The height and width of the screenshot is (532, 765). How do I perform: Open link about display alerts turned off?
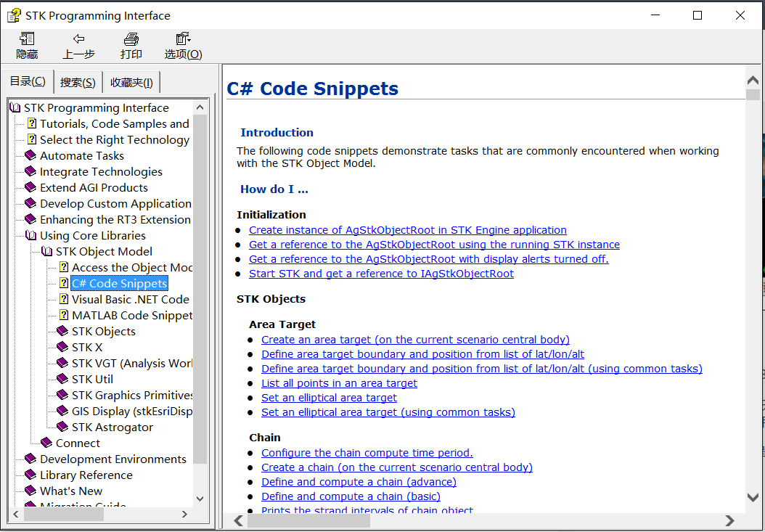pyautogui.click(x=429, y=259)
